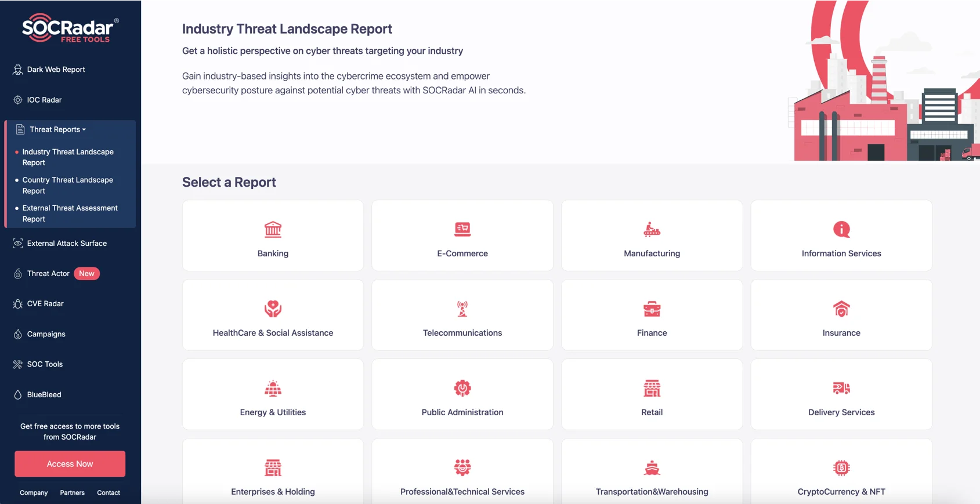Select the Finance report label
980x504 pixels.
(x=652, y=333)
